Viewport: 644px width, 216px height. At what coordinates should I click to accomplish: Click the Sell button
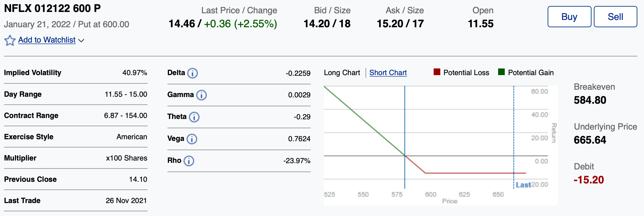tap(615, 17)
